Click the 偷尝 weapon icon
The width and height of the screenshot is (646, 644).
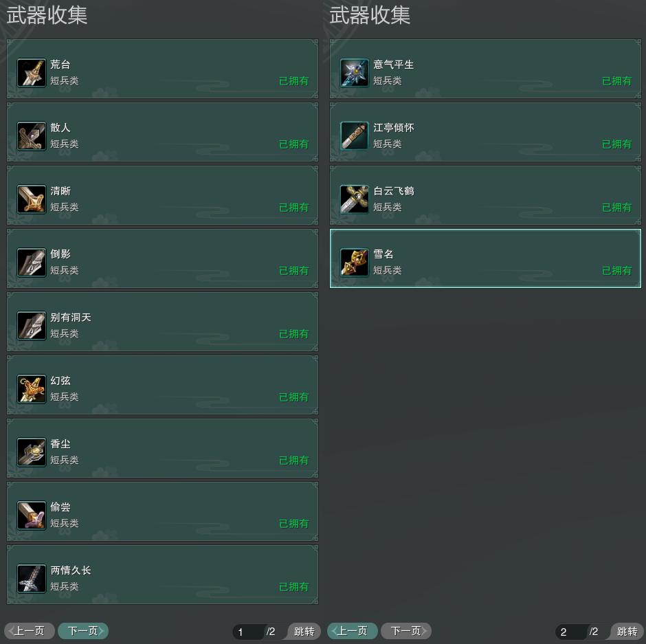coord(32,515)
